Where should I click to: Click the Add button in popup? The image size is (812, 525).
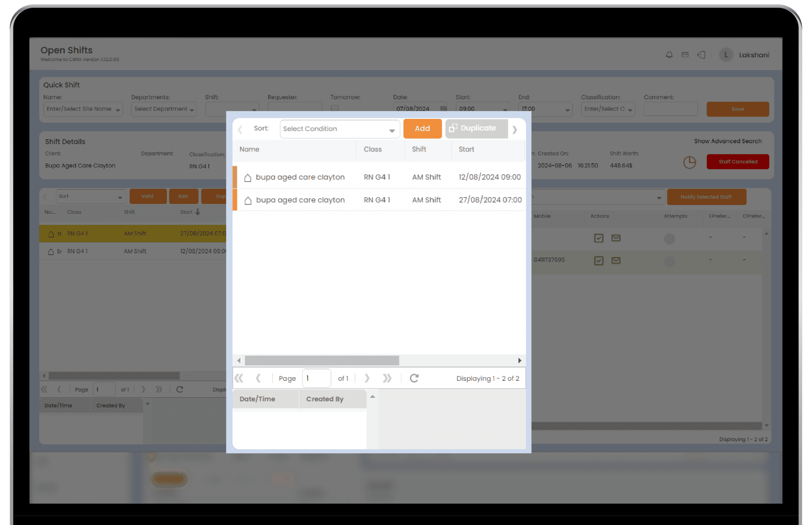422,128
